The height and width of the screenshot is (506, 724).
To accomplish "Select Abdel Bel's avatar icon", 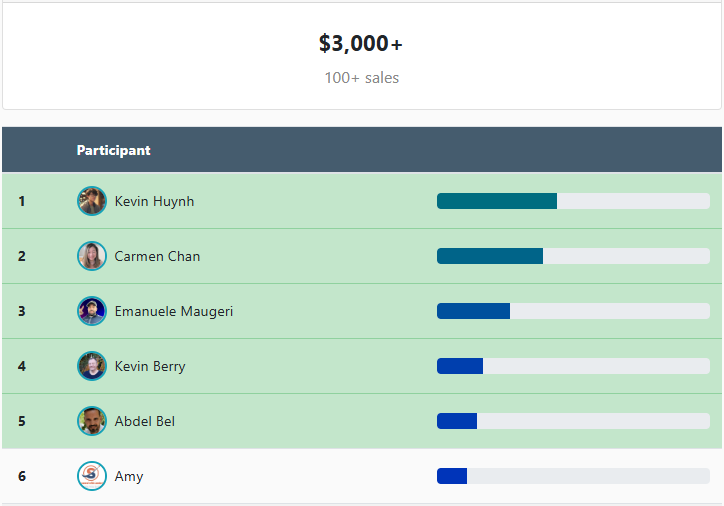I will [92, 421].
